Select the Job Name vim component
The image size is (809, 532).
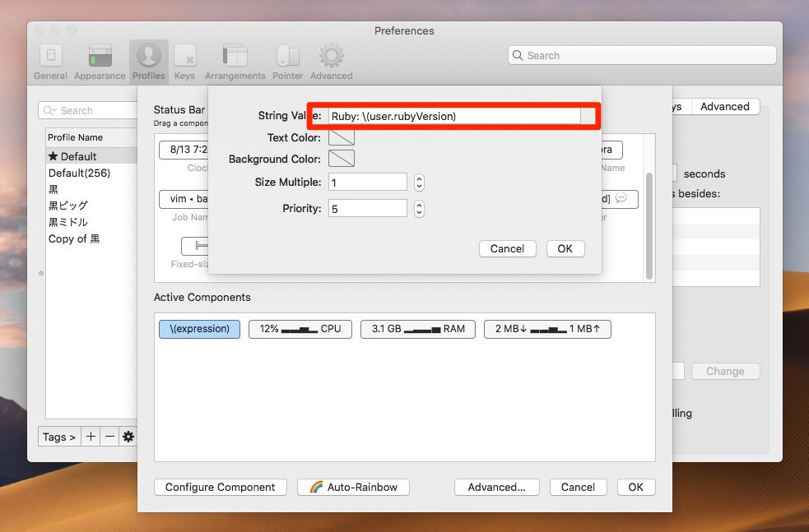click(184, 199)
